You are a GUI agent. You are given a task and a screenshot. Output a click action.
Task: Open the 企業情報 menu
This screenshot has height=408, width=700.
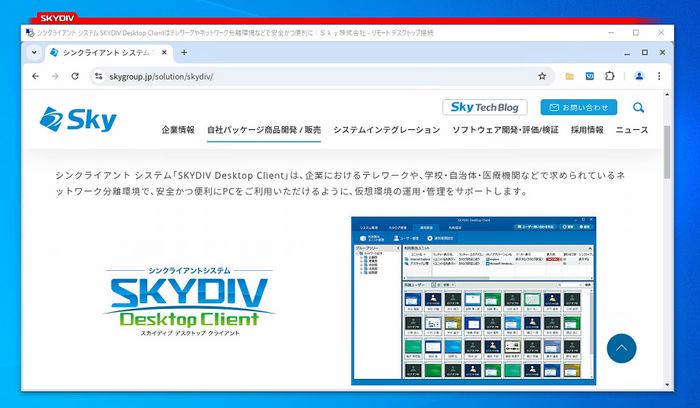point(178,130)
